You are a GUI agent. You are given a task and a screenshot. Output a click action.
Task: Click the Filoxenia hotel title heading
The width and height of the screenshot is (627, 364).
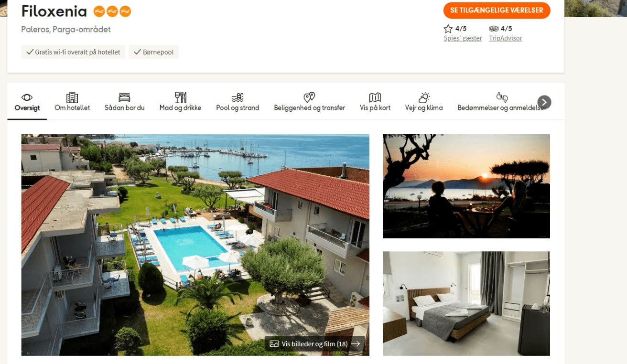[54, 11]
